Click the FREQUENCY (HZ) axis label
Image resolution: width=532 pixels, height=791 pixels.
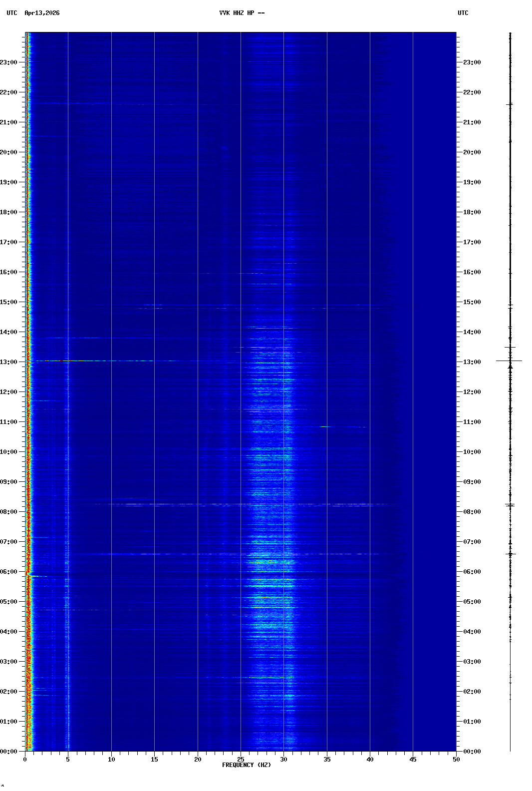click(247, 765)
